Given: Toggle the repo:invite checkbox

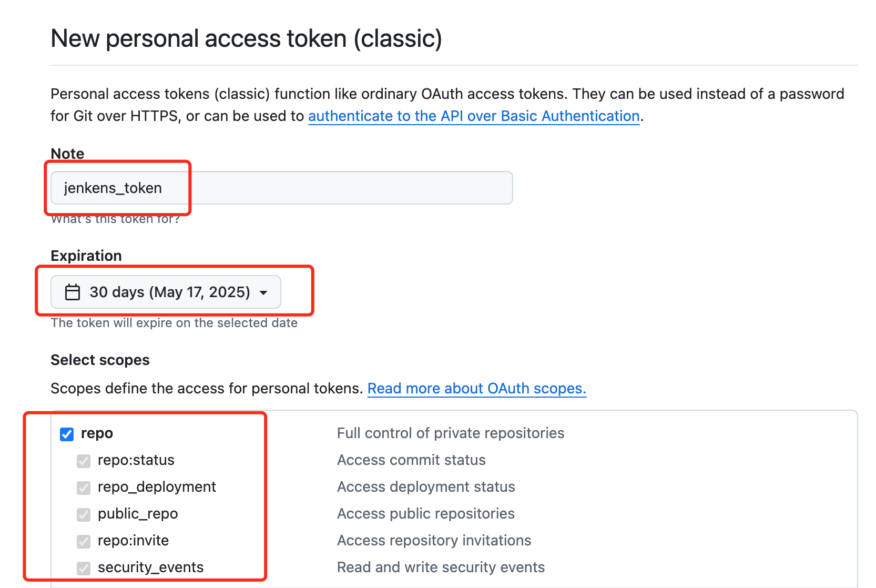Looking at the screenshot, I should pos(84,541).
